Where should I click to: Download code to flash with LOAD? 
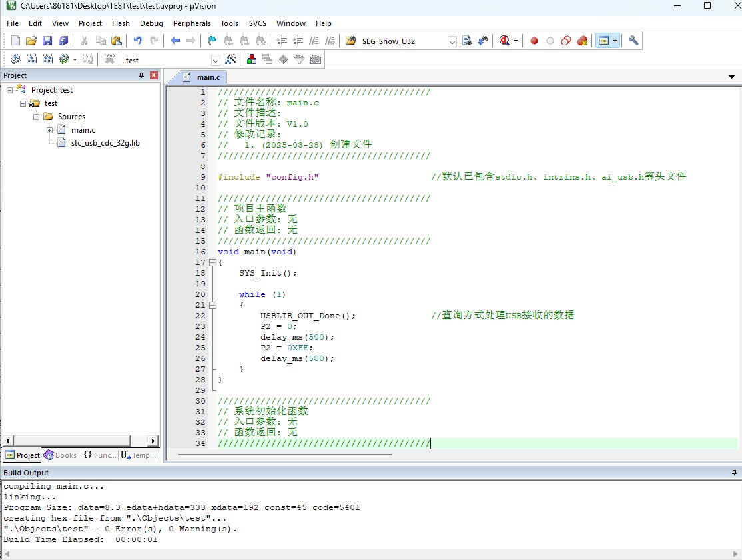pos(109,59)
